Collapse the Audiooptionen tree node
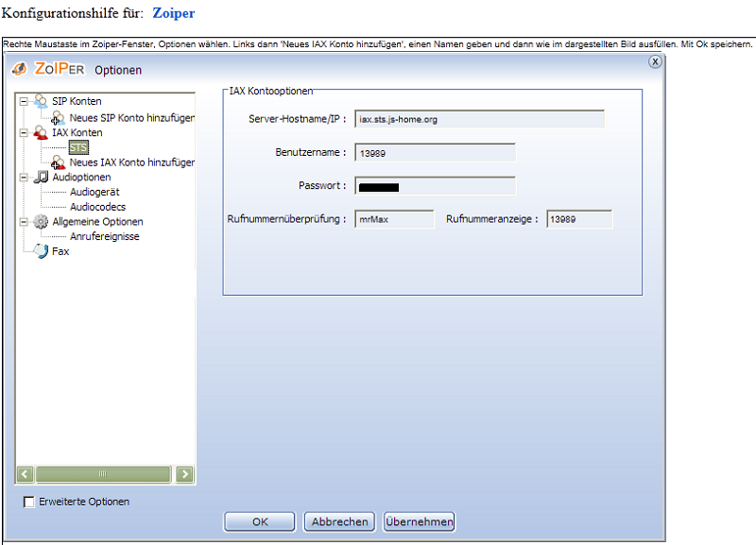 click(23, 177)
